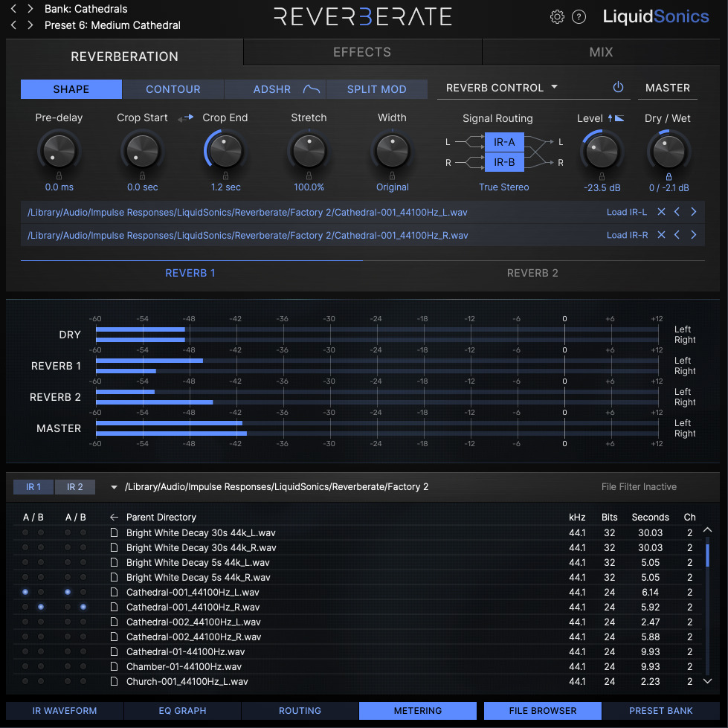Click the Original width value
Screen dimensions: 728x728
coord(393,187)
